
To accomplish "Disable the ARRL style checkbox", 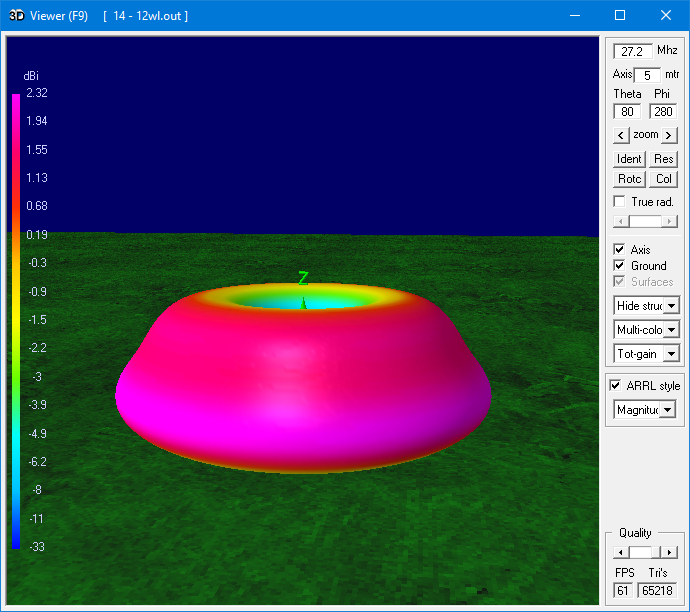I will pos(615,385).
